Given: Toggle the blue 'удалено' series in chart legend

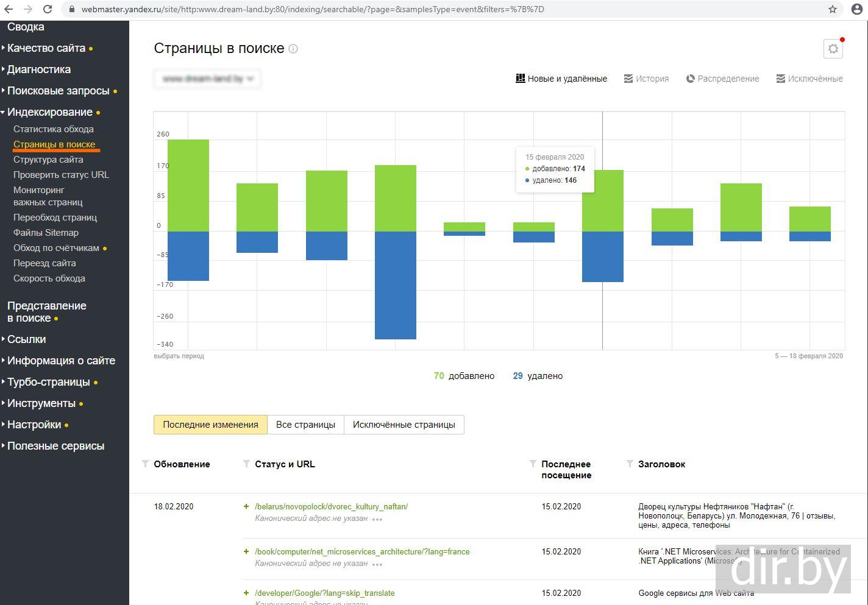Looking at the screenshot, I should pos(538,376).
